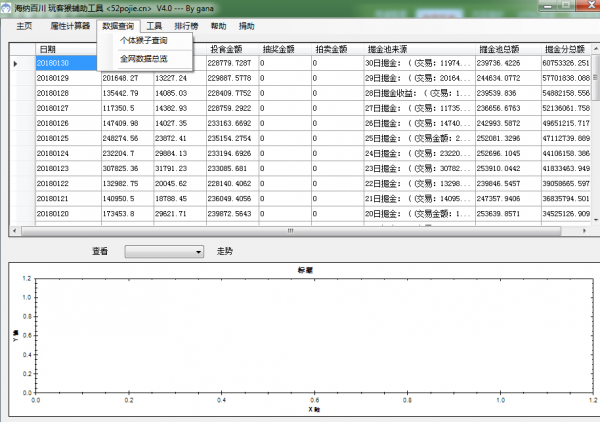Click the application icon in title bar
This screenshot has width=600, height=422.
coord(8,8)
